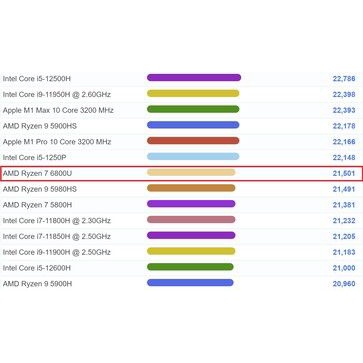Open the Intel Core i5-1250P link
Viewport: 363px width, 363px height.
(37, 157)
